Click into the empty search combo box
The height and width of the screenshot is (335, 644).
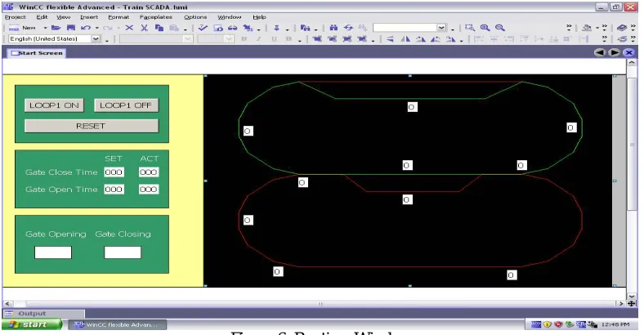click(405, 28)
